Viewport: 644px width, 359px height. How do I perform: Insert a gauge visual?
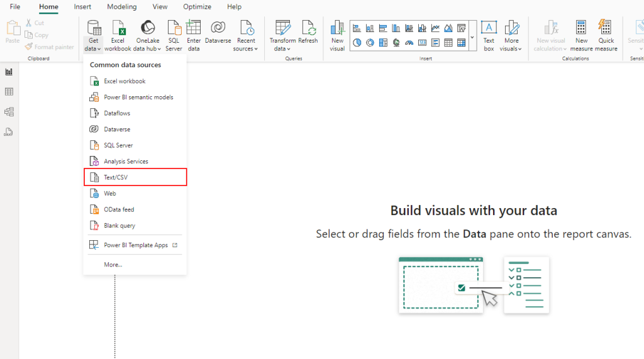coord(409,43)
